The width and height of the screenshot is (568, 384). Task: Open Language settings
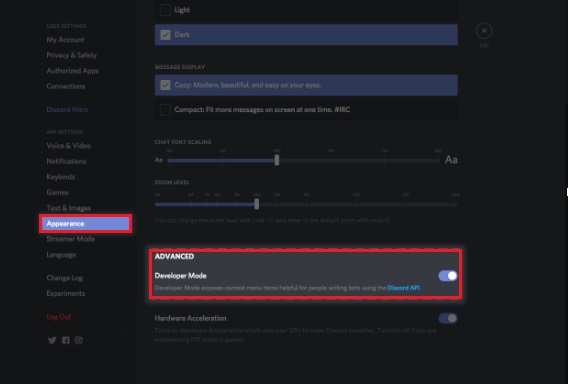tap(61, 255)
